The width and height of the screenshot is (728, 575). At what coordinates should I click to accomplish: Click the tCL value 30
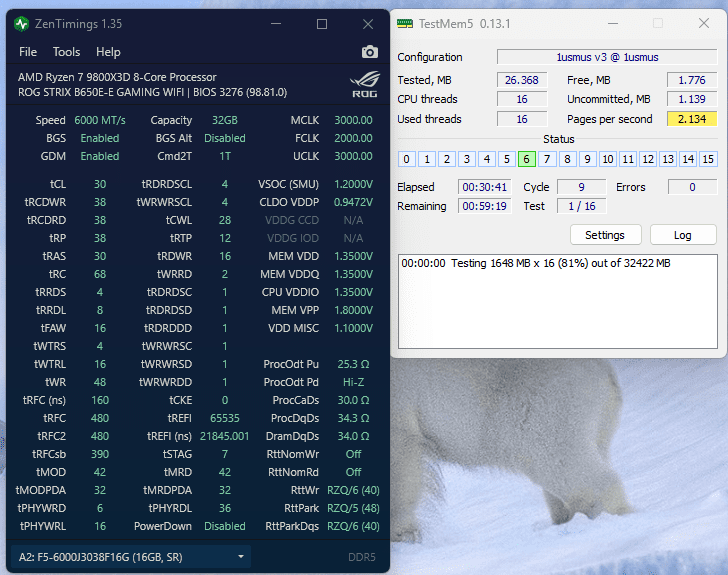point(100,184)
